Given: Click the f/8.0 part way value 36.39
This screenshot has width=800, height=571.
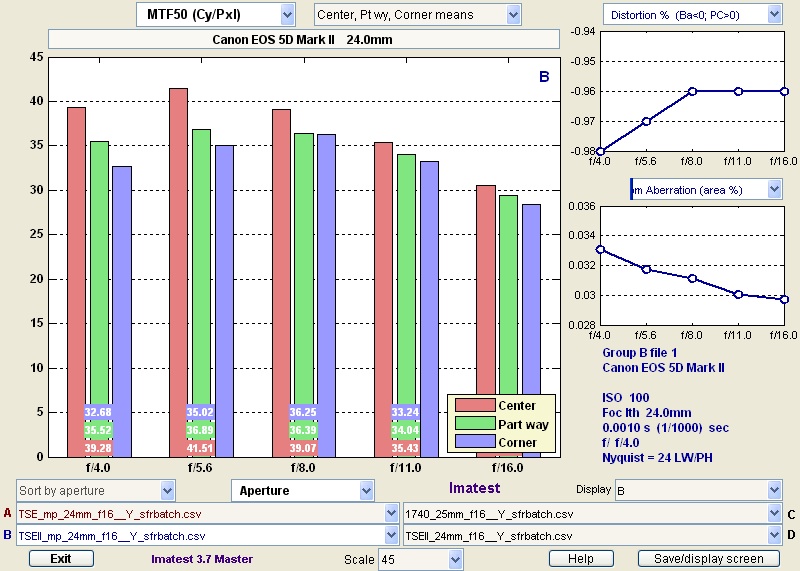Looking at the screenshot, I should click(x=303, y=430).
